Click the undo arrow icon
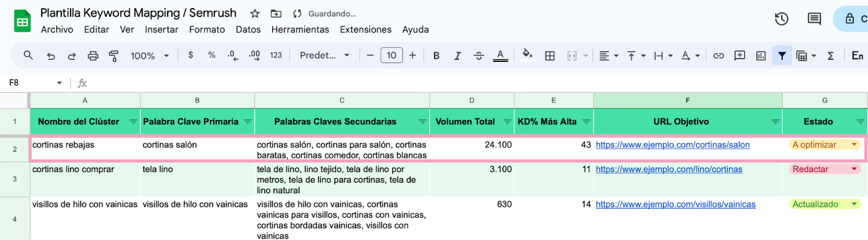Image resolution: width=868 pixels, height=240 pixels. [51, 55]
